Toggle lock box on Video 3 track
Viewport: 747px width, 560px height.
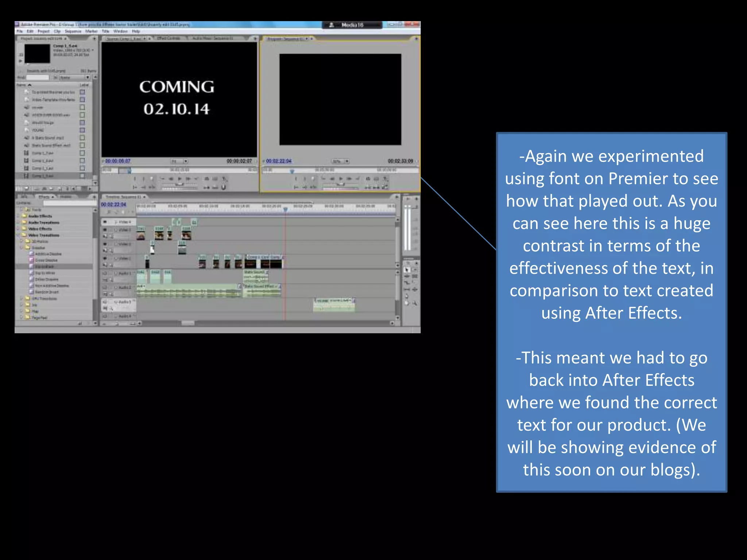(111, 230)
